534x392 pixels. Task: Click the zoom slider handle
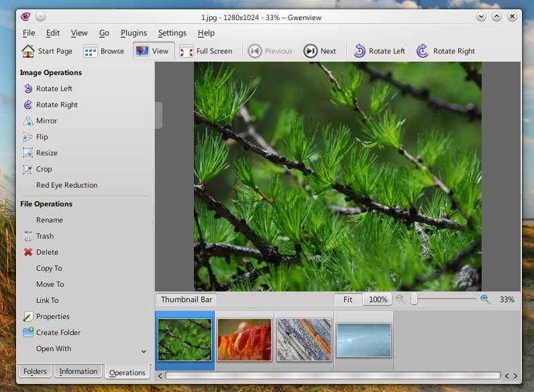coord(414,299)
